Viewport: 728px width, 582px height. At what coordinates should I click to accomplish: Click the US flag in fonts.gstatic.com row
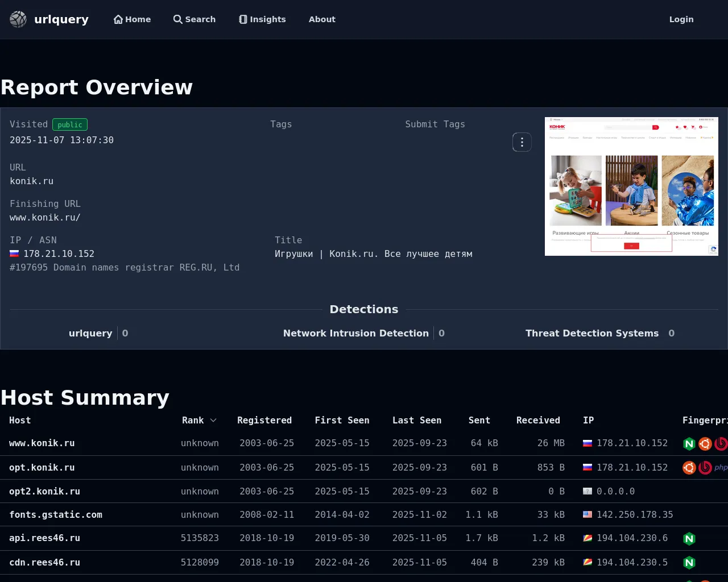(588, 514)
